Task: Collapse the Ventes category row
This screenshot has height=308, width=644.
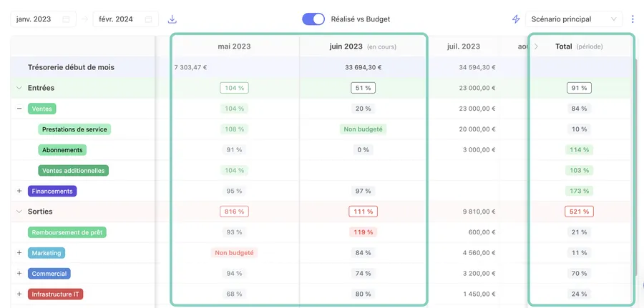Action: 19,109
